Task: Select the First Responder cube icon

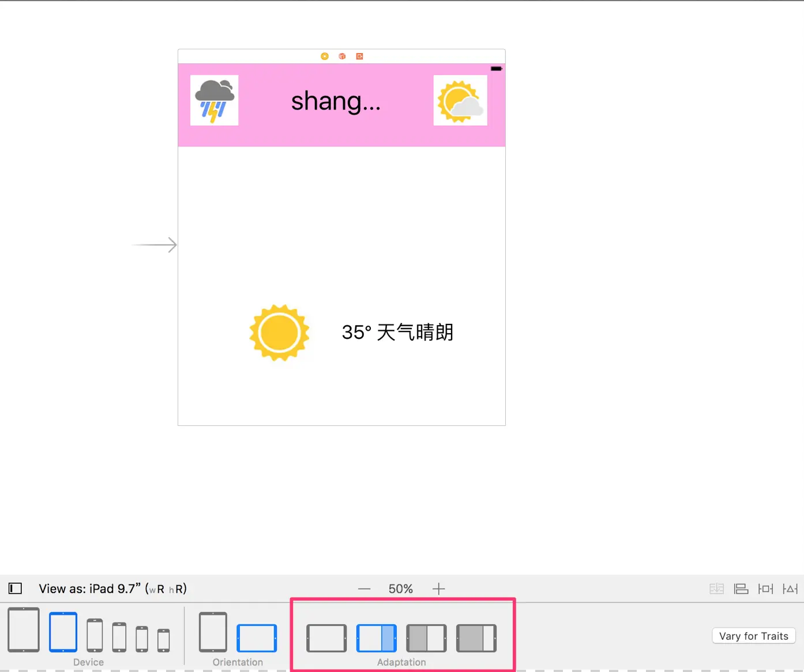Action: [x=342, y=56]
